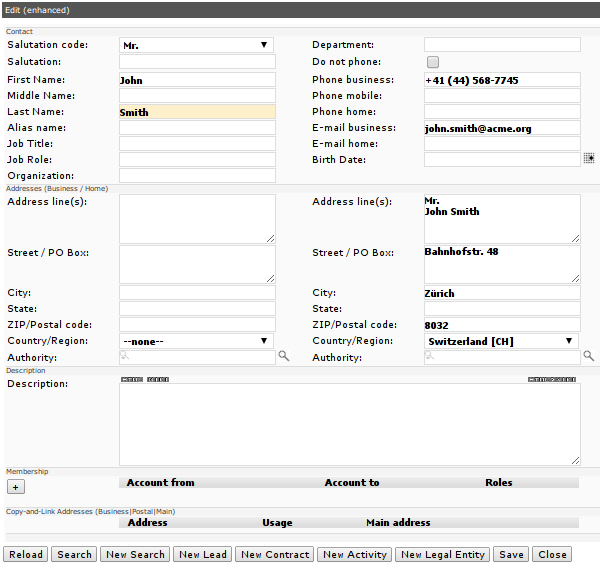Focus the Phone mobile field
Image resolution: width=600 pixels, height=564 pixels.
click(502, 96)
